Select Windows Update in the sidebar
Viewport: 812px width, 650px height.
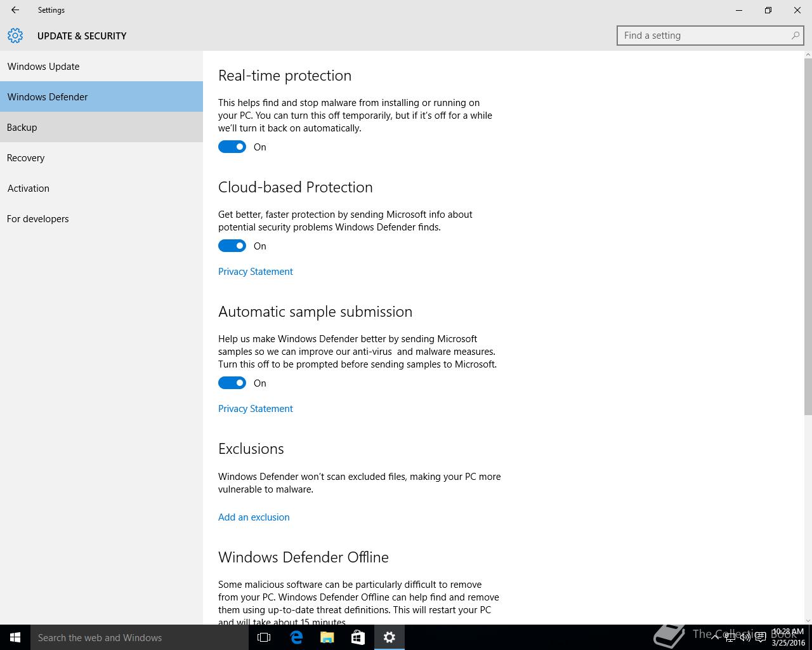[x=101, y=66]
